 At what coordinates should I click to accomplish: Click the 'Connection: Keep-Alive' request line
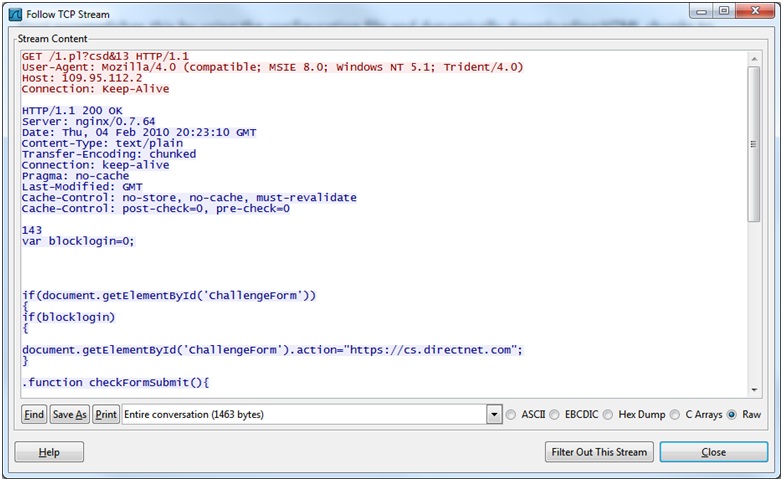pos(95,89)
